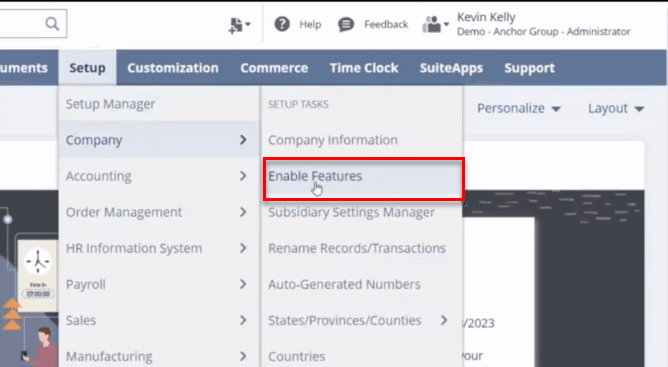Expand the Payroll submenu
The width and height of the screenshot is (668, 367).
159,284
